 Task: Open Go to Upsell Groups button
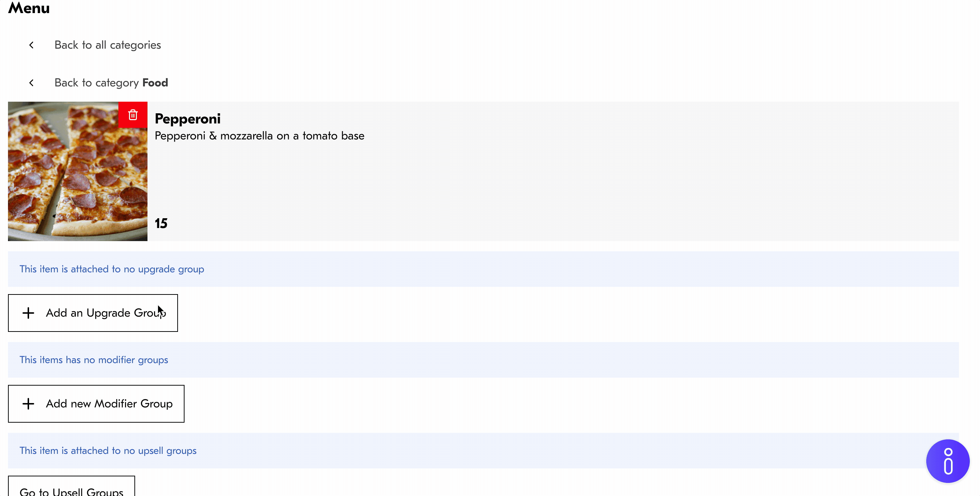click(72, 487)
